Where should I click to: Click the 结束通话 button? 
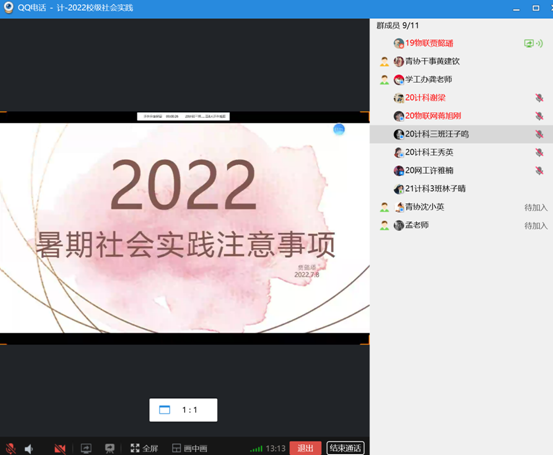coord(345,448)
